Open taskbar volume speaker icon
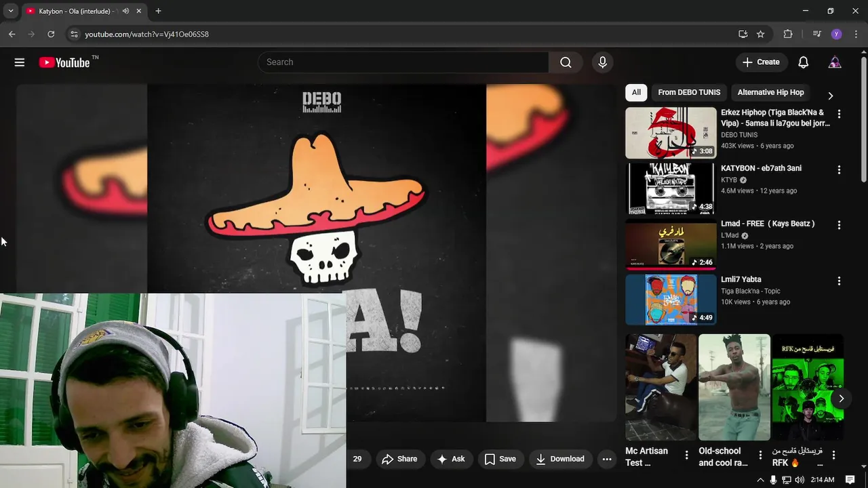 pos(800,480)
